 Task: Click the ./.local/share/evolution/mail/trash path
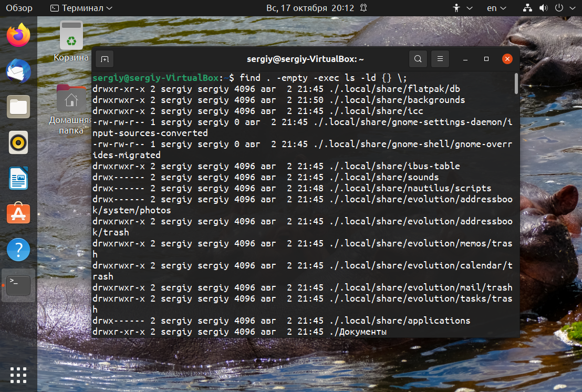click(421, 287)
